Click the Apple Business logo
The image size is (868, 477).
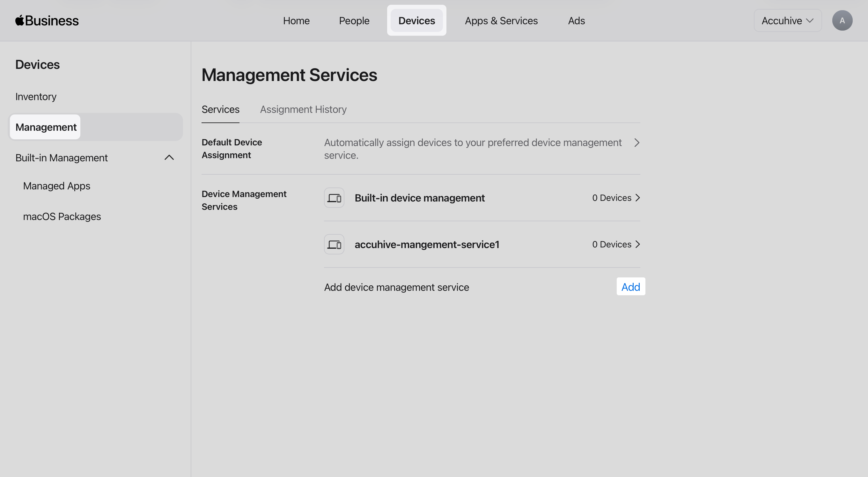click(47, 20)
